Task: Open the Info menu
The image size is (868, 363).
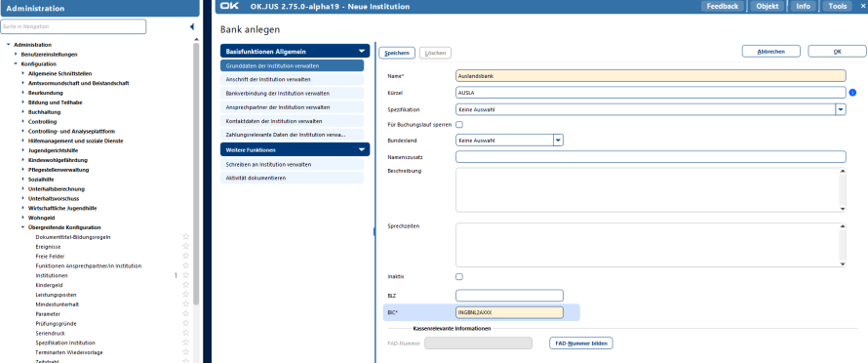Action: (804, 6)
